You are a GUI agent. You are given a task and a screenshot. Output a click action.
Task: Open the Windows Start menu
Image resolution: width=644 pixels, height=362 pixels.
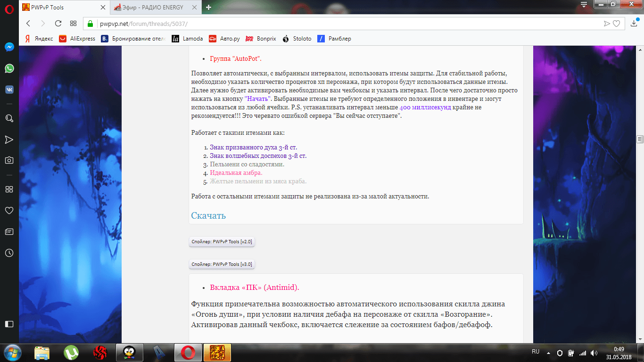[x=11, y=352]
